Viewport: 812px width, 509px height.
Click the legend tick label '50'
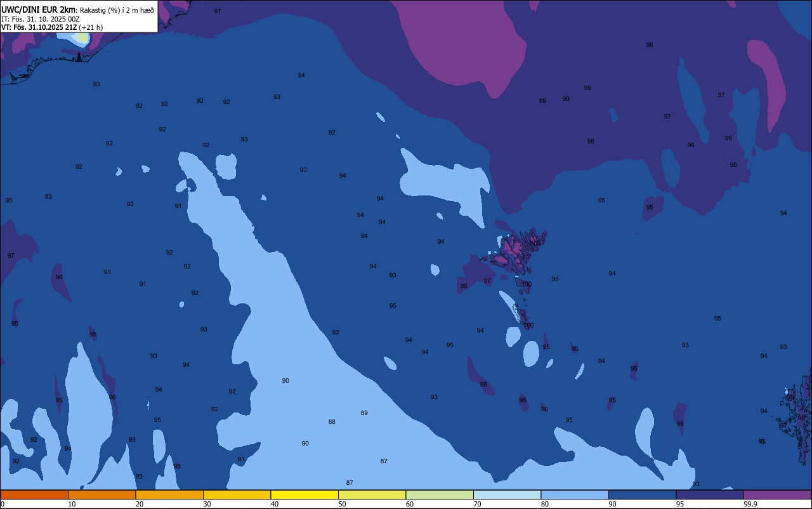(x=342, y=504)
